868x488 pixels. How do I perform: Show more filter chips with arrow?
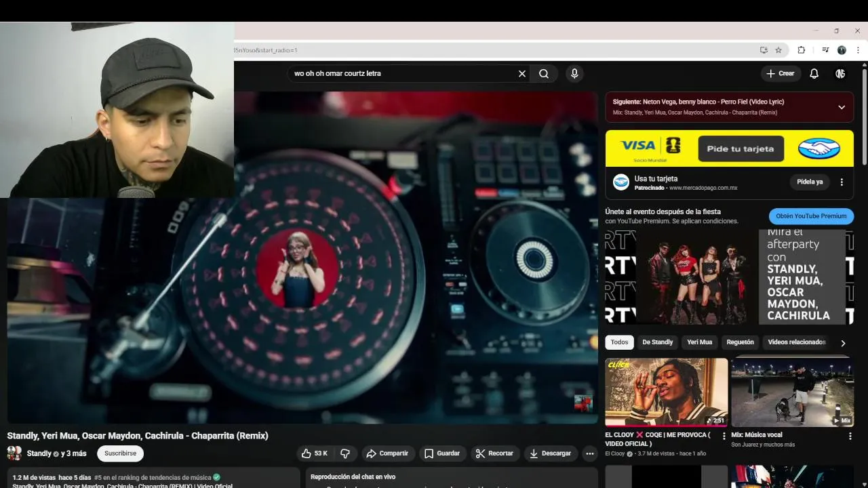point(843,343)
